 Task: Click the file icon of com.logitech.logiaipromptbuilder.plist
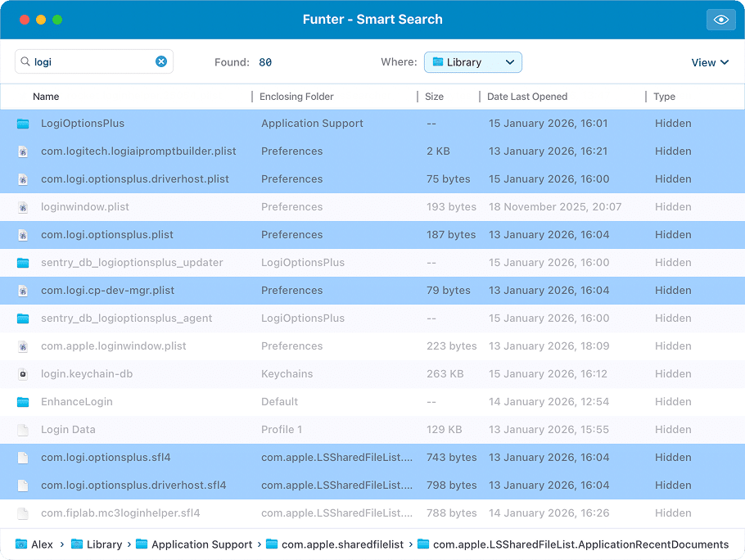coord(23,151)
